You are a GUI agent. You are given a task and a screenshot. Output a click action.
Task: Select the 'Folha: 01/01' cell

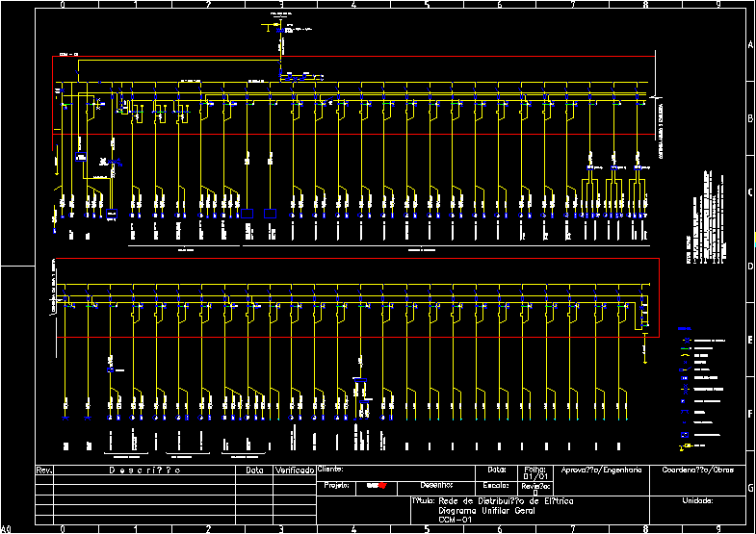535,472
